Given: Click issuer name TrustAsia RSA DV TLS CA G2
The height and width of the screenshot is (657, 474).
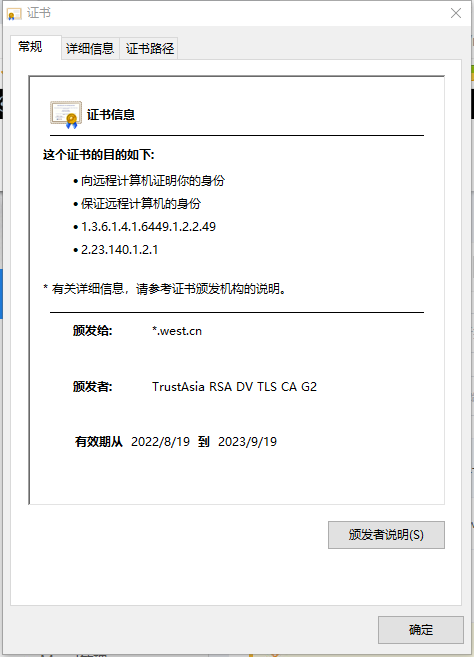Looking at the screenshot, I should coord(234,386).
